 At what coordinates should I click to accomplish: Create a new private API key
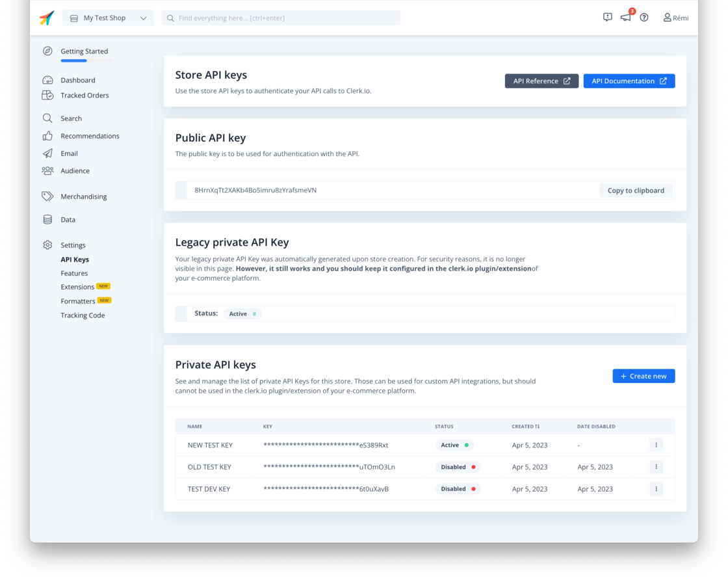(x=643, y=376)
